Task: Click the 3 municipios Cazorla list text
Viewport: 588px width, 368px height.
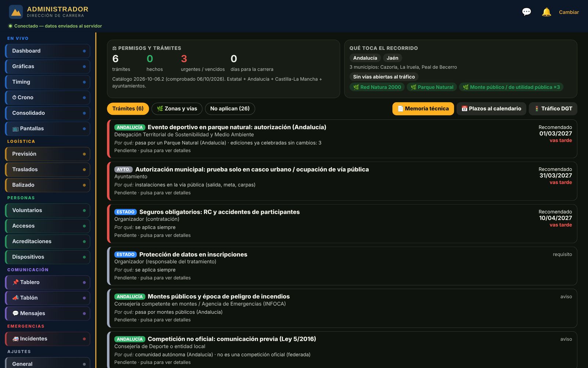Action: [x=403, y=67]
